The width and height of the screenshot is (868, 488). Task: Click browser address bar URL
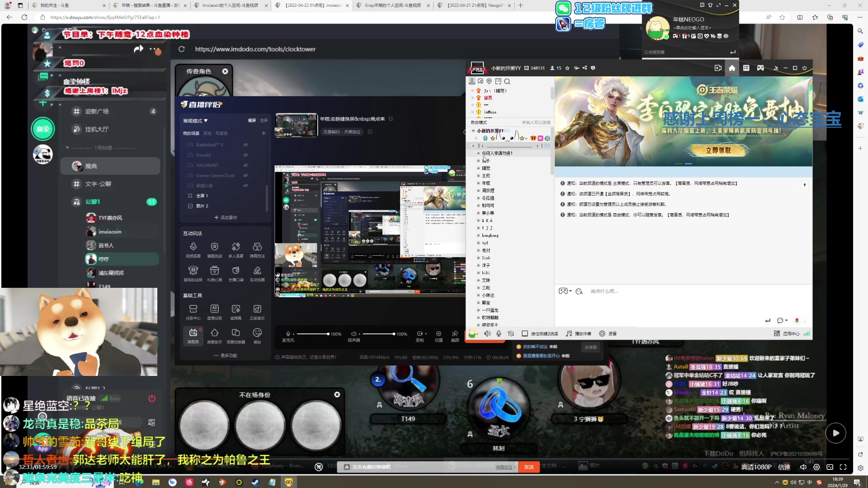tap(105, 17)
